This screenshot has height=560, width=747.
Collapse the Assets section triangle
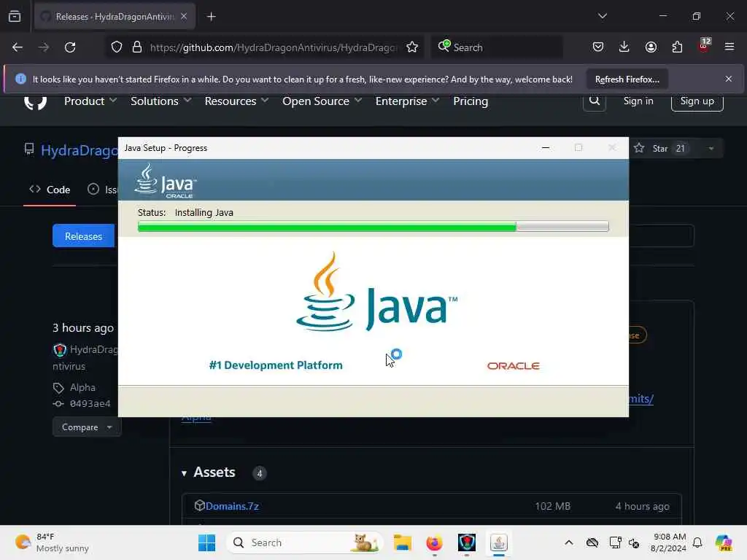(184, 472)
